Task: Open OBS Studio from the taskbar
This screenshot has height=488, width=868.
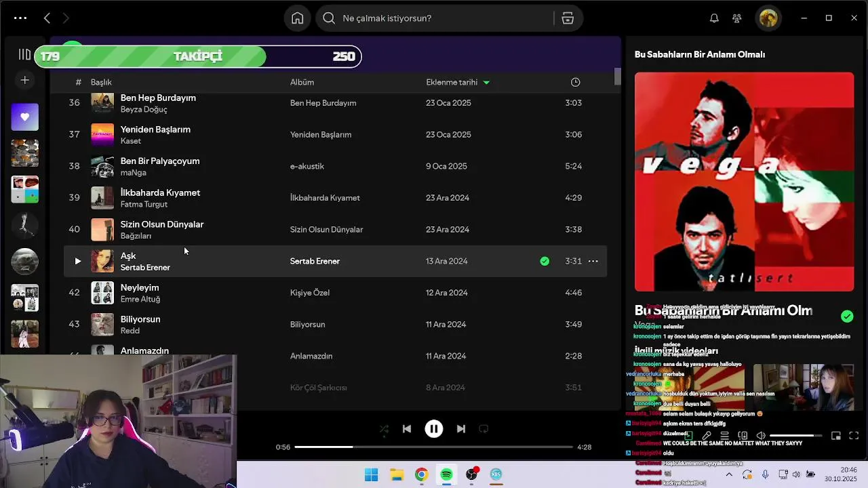Action: tap(471, 474)
